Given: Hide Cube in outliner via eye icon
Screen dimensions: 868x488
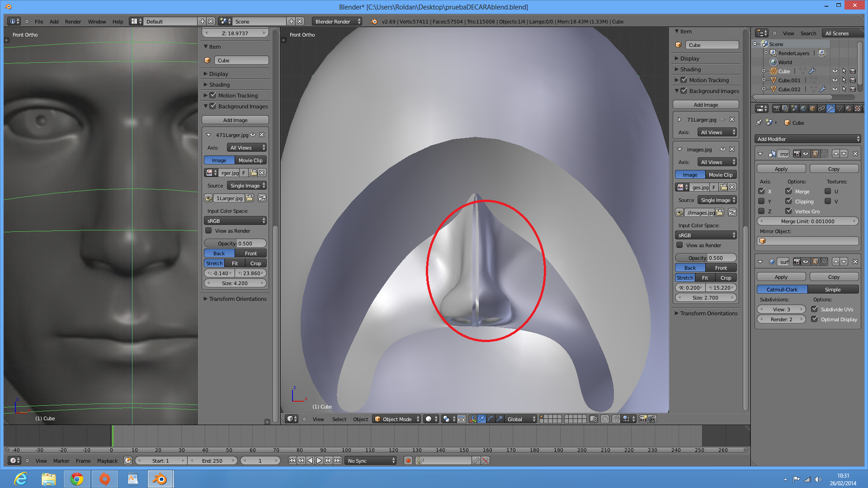Looking at the screenshot, I should coord(835,71).
